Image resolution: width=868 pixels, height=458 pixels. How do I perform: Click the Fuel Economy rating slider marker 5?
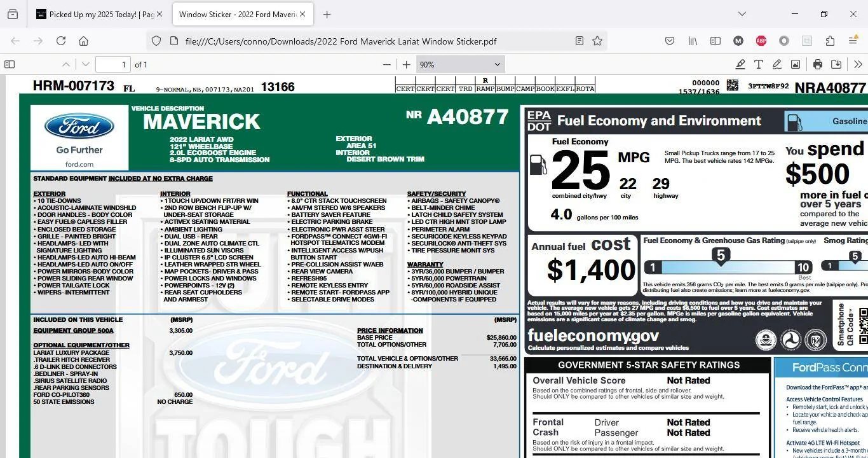coord(720,256)
